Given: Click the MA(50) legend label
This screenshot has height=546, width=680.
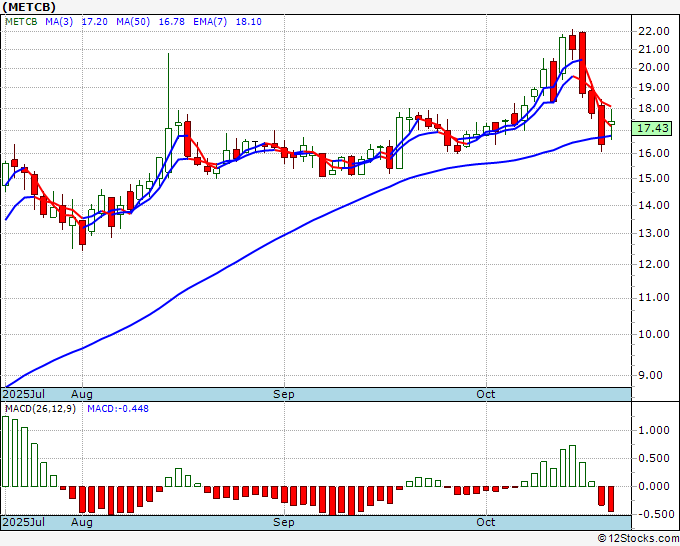Looking at the screenshot, I should click(133, 22).
